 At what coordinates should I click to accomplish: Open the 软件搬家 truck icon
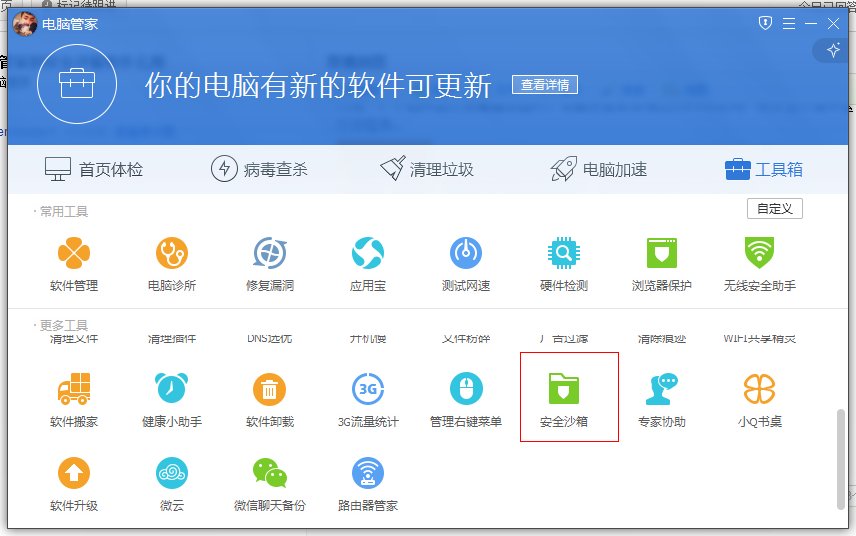pyautogui.click(x=74, y=389)
